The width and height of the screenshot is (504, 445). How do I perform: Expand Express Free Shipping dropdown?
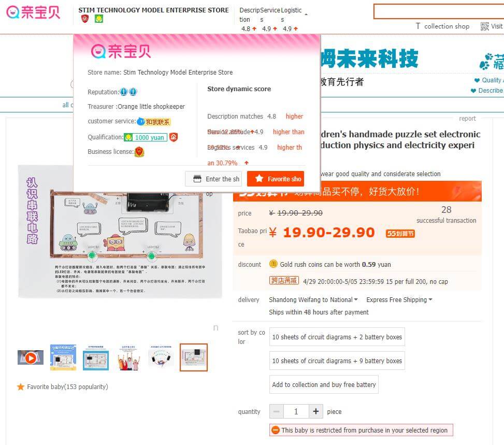pyautogui.click(x=399, y=299)
